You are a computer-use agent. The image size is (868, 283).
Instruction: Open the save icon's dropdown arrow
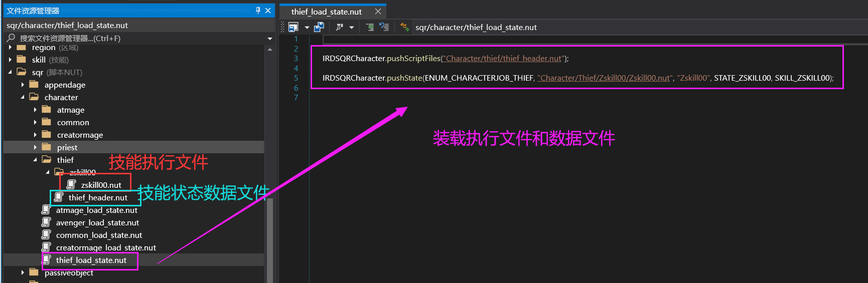pos(307,28)
